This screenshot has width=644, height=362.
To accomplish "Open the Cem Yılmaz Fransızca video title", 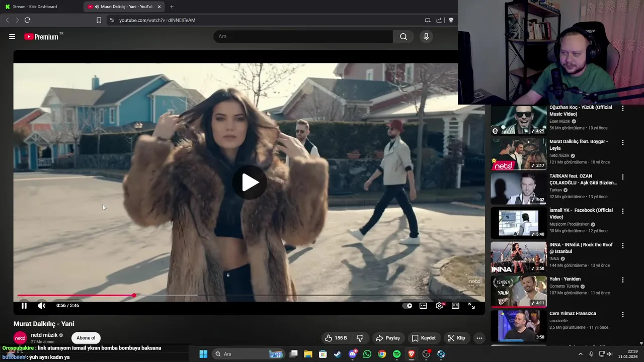I will (x=573, y=313).
